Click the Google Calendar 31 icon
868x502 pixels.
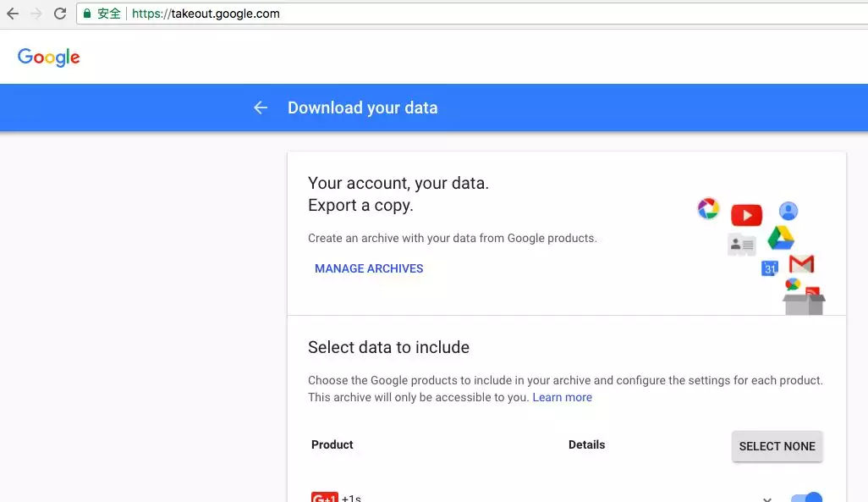coord(770,268)
